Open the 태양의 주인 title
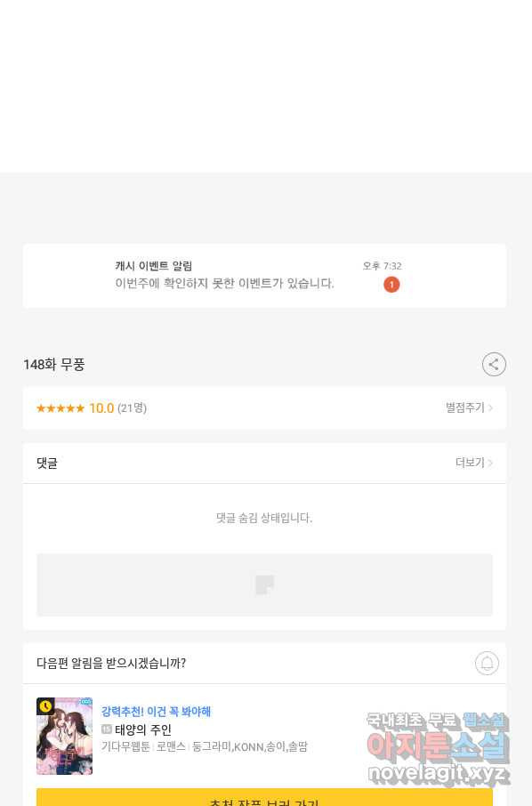 pos(143,729)
